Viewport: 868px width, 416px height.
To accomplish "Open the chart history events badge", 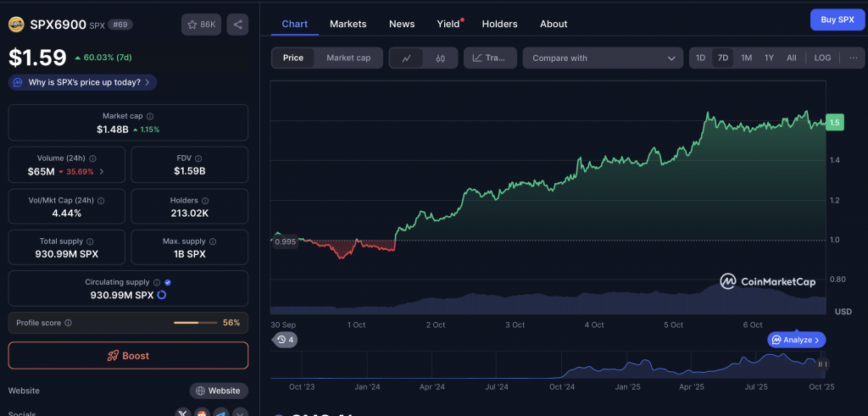I will tap(284, 340).
